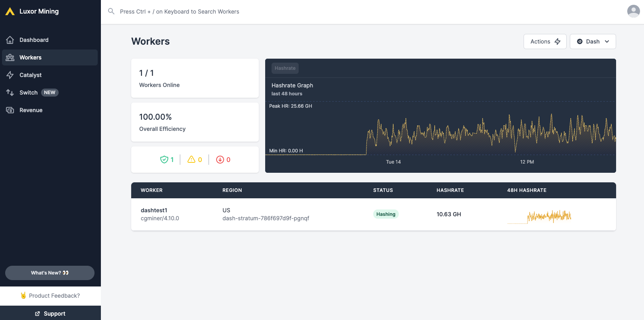Screen dimensions: 644x320
Task: Click the red offline workers down-arrow icon
Action: [x=220, y=160]
